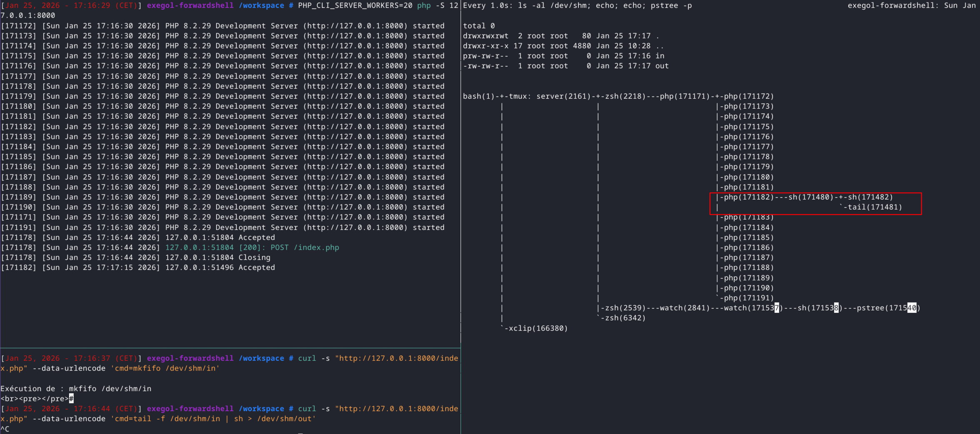
Task: Select the cmd=tail -f /dev/shm/in payload text
Action: [166, 419]
